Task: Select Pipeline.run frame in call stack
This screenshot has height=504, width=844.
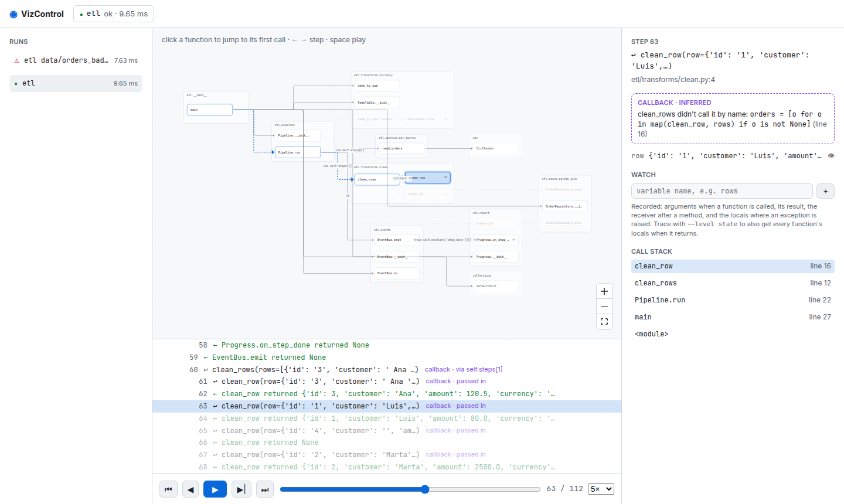Action: coord(733,300)
